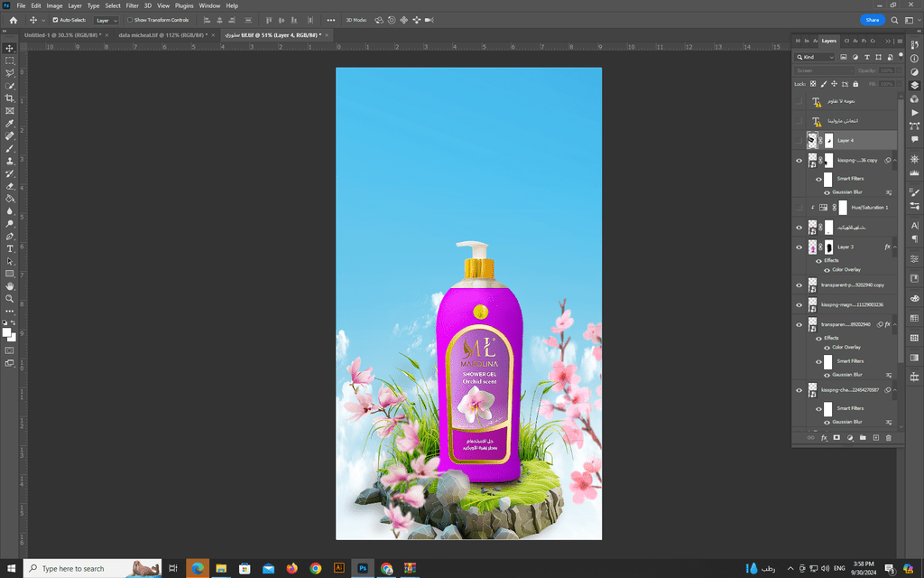This screenshot has height=578, width=924.
Task: Add a layer style via fx button
Action: click(x=824, y=438)
